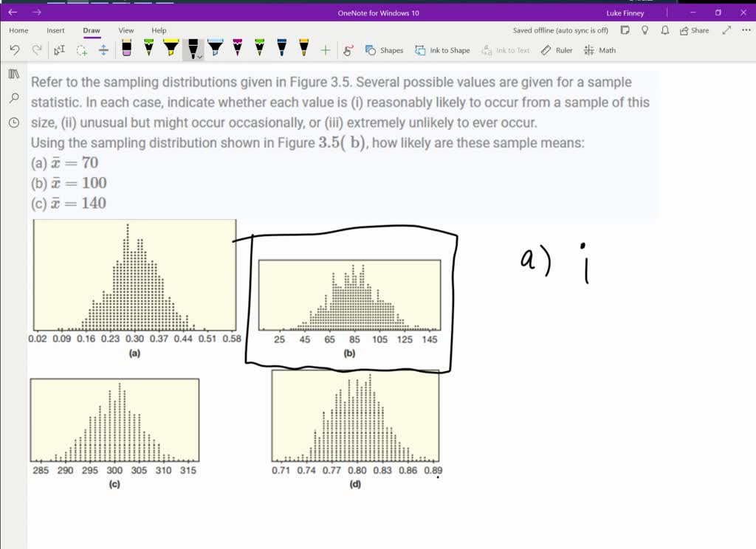Open the View menu
The width and height of the screenshot is (756, 549).
click(x=126, y=30)
